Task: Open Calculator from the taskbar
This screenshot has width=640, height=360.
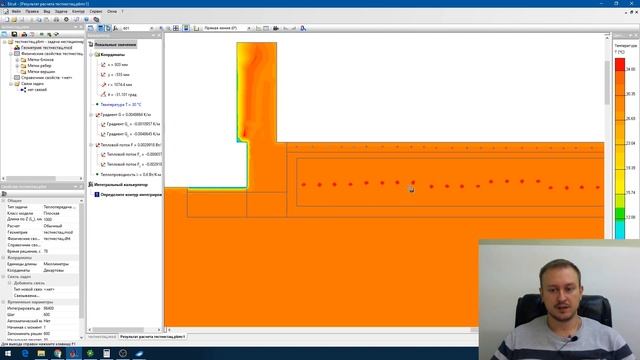Action: tap(107, 353)
